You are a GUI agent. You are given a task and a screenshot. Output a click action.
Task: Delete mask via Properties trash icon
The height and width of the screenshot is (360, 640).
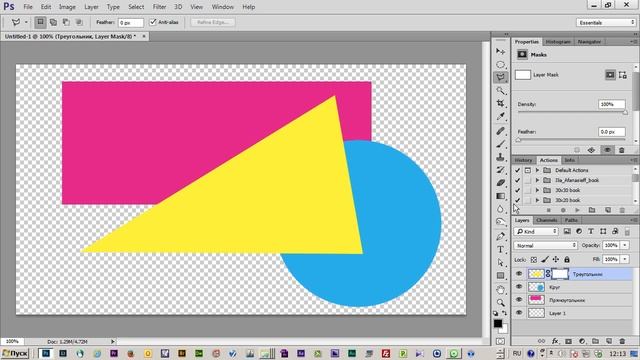pyautogui.click(x=622, y=150)
